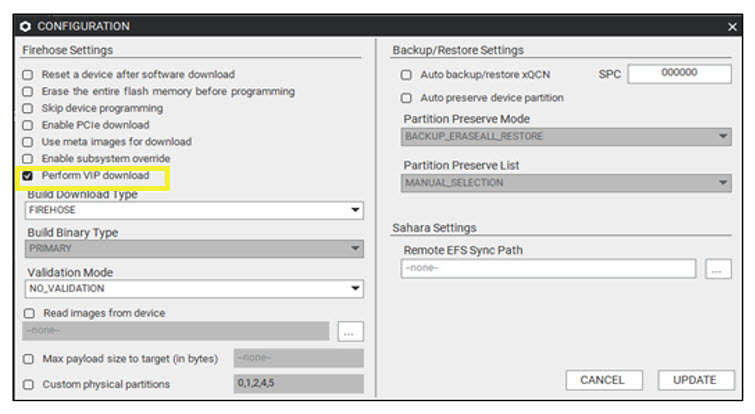Uncheck Perform VIP download
755x414 pixels.
[28, 176]
